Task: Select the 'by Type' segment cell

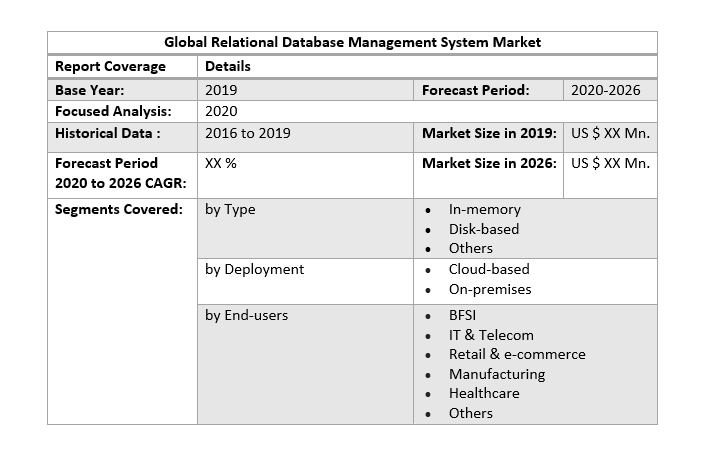Action: [230, 209]
